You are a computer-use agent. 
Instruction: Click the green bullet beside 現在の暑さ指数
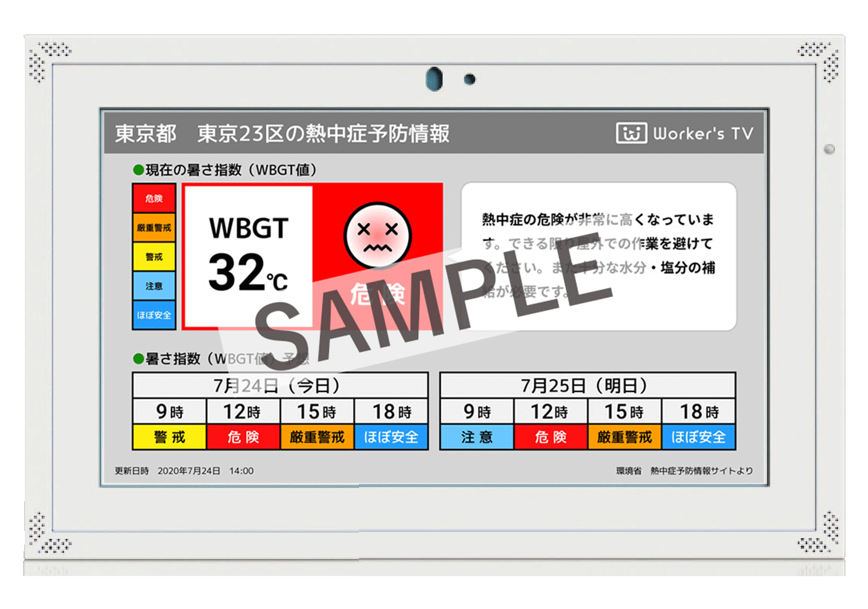(x=138, y=170)
